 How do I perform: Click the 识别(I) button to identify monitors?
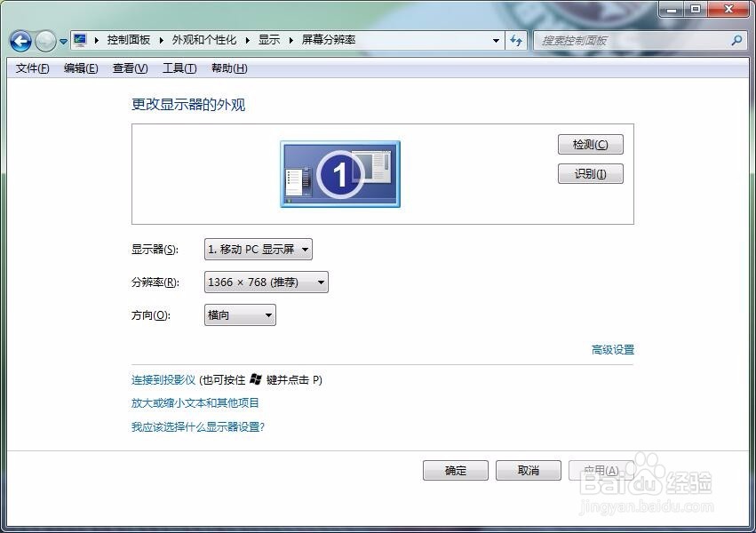point(590,173)
